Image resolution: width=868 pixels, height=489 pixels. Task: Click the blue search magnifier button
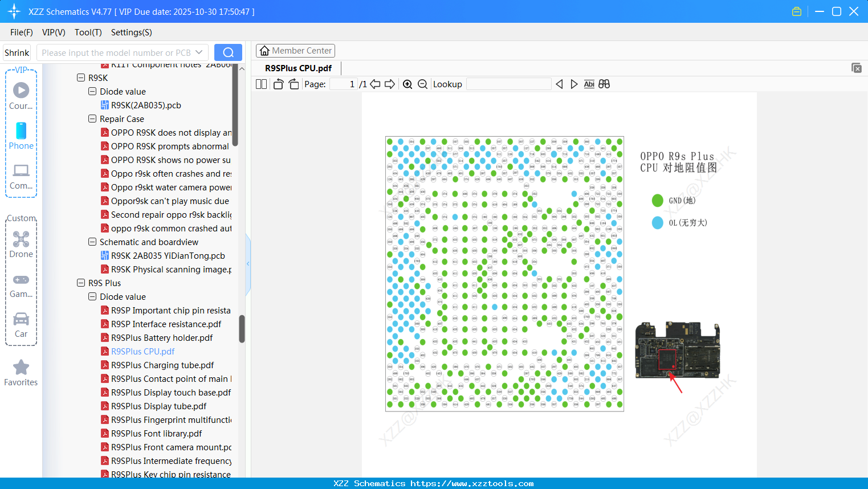[x=228, y=52]
